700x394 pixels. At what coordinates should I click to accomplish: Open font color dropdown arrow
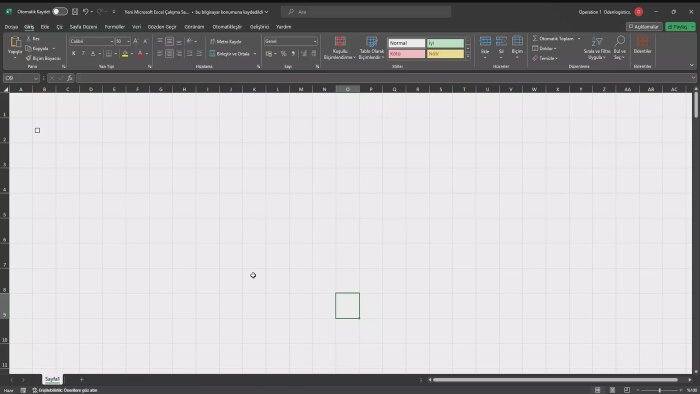(x=147, y=54)
